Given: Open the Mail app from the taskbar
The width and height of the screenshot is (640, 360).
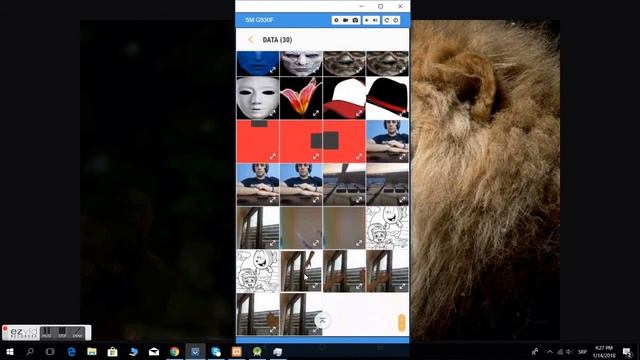Looking at the screenshot, I should (x=154, y=351).
